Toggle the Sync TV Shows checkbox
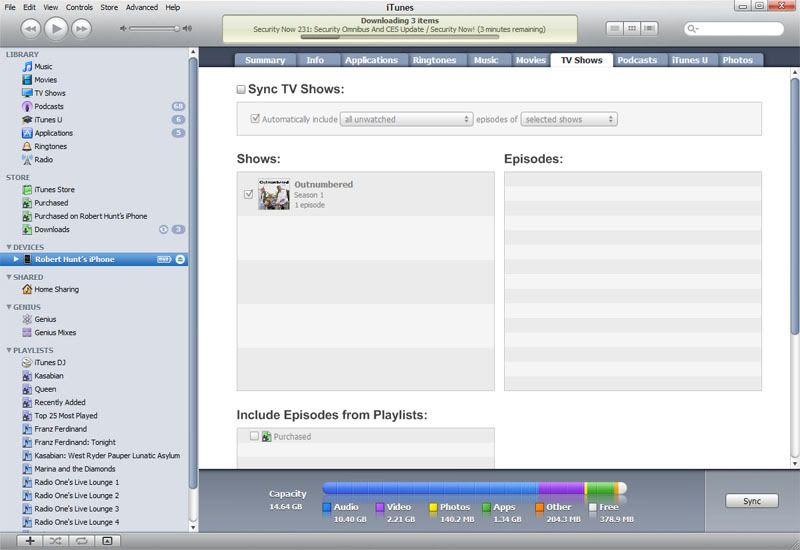This screenshot has height=550, width=800. tap(241, 89)
